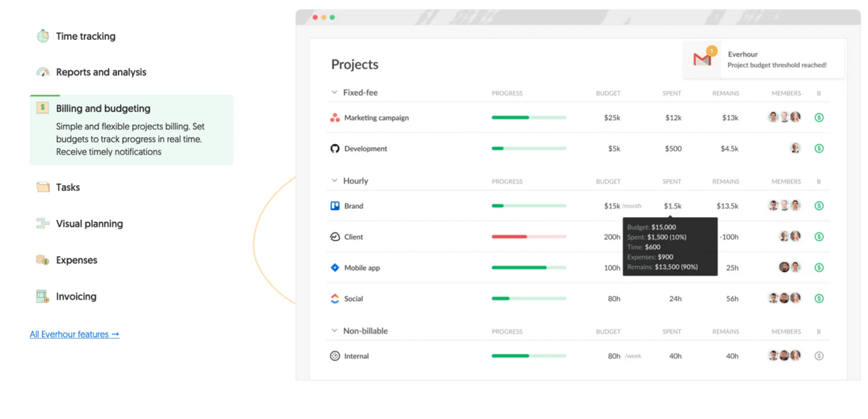This screenshot has width=868, height=419.
Task: Collapse the Hourly project group
Action: coord(334,181)
